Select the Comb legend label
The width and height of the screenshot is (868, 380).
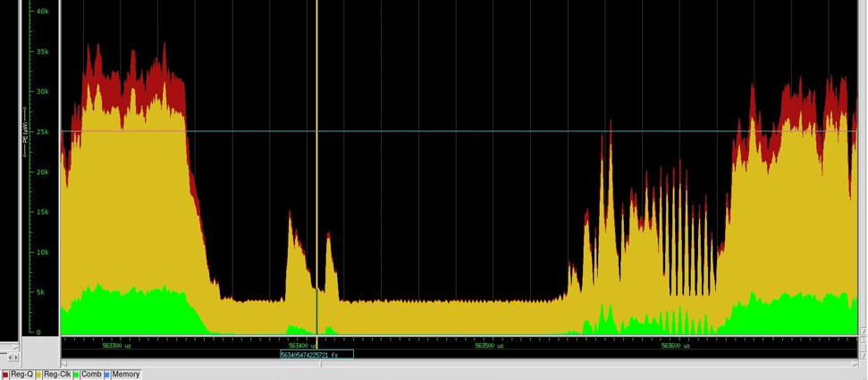pyautogui.click(x=91, y=375)
